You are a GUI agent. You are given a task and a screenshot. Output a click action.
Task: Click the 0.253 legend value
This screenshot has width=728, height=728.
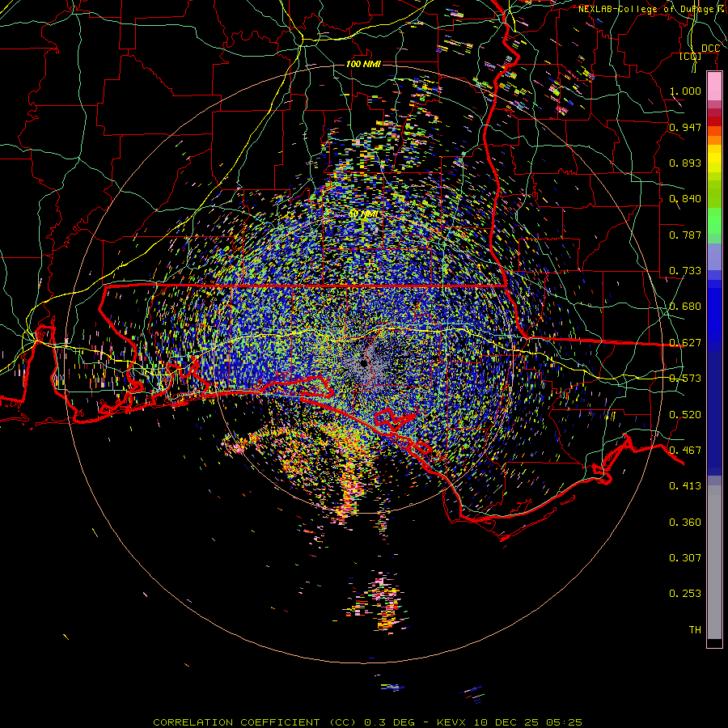click(x=685, y=594)
